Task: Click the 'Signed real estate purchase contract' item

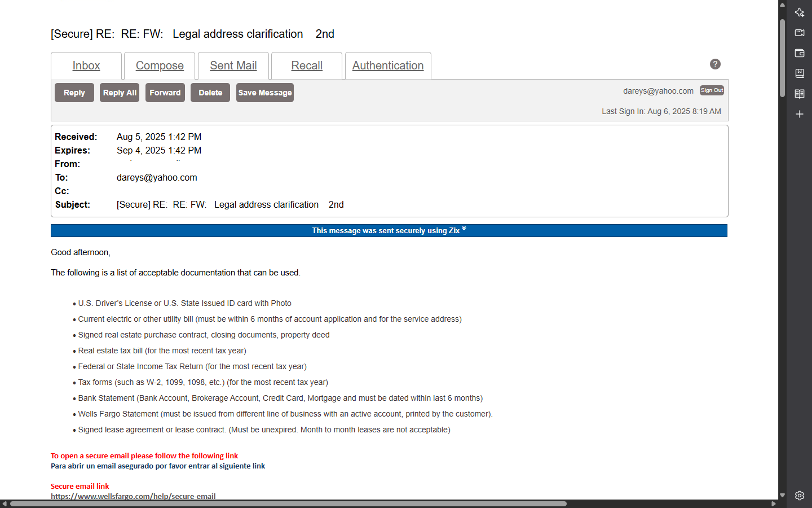Action: 204,335
